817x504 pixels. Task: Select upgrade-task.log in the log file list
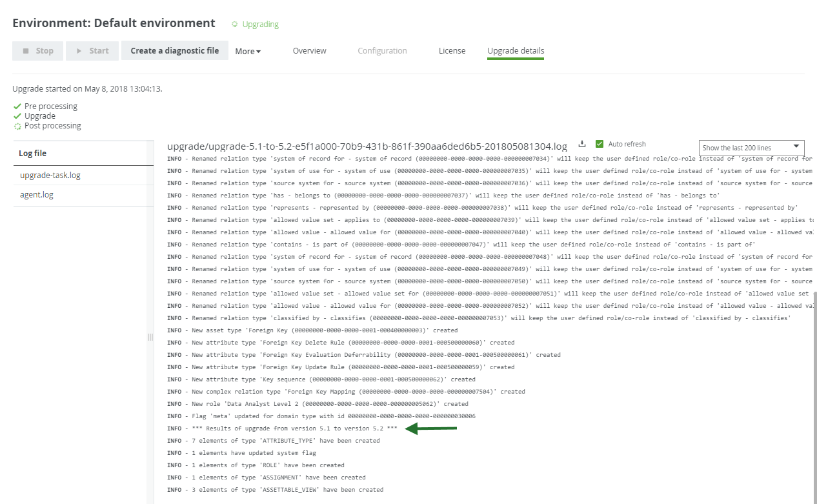tap(50, 176)
